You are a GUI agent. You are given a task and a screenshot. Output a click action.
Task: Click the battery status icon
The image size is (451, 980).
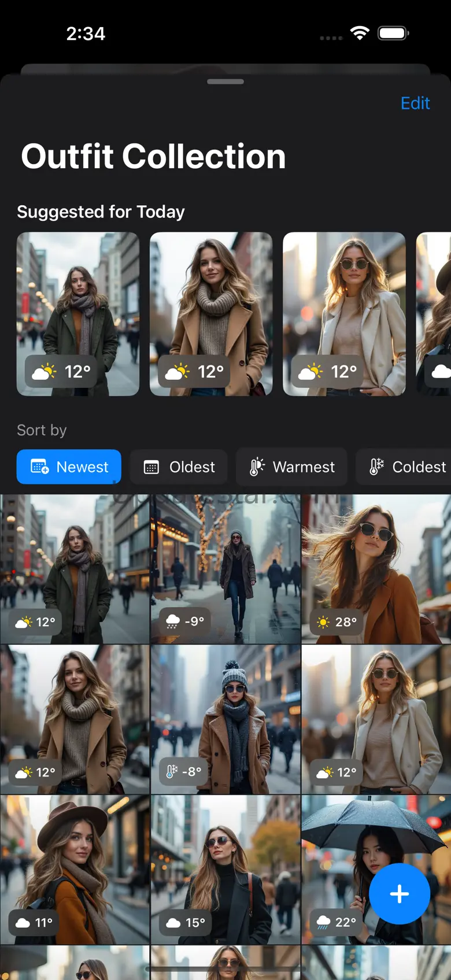pos(393,34)
